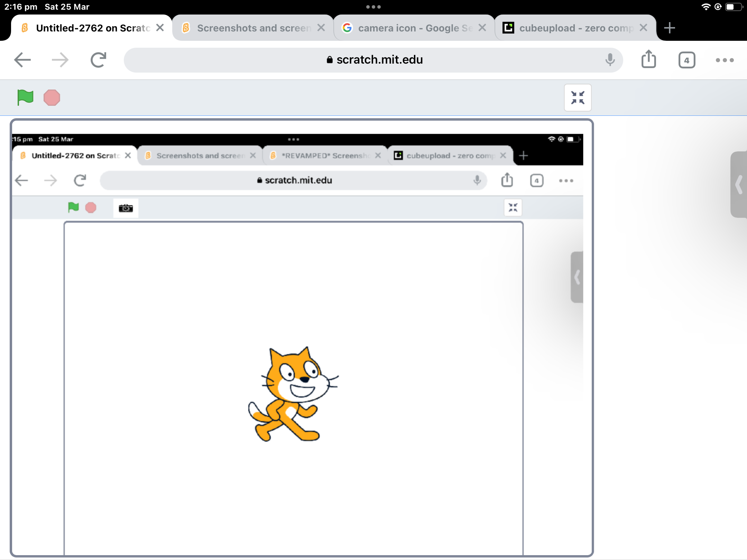
Task: Click the forward navigation arrow
Action: (x=59, y=59)
